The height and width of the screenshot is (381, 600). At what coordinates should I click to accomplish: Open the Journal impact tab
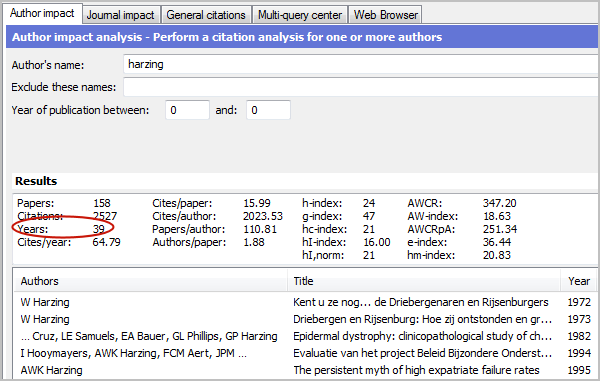(x=121, y=15)
